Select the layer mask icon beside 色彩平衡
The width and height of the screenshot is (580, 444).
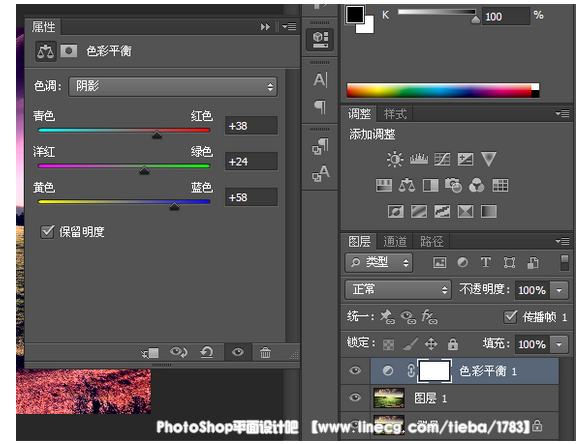[x=68, y=51]
